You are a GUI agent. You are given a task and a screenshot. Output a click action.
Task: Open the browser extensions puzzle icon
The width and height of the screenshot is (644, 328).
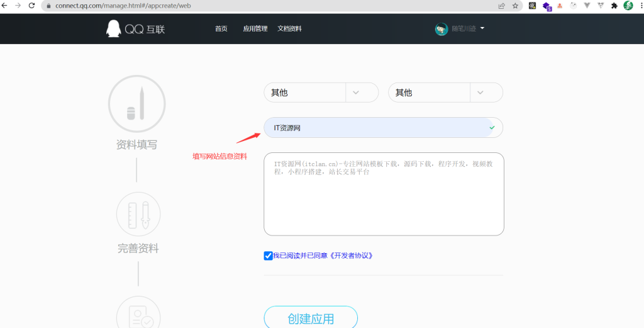pyautogui.click(x=614, y=6)
